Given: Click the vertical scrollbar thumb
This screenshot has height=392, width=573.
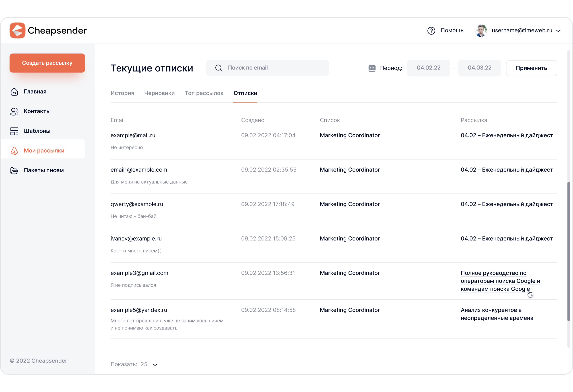Looking at the screenshot, I should (569, 251).
